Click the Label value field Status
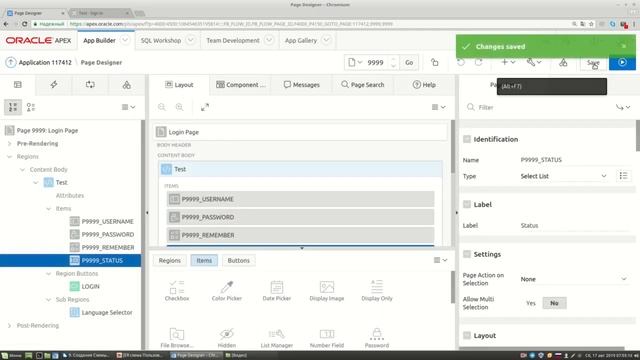640x360 pixels. click(574, 225)
